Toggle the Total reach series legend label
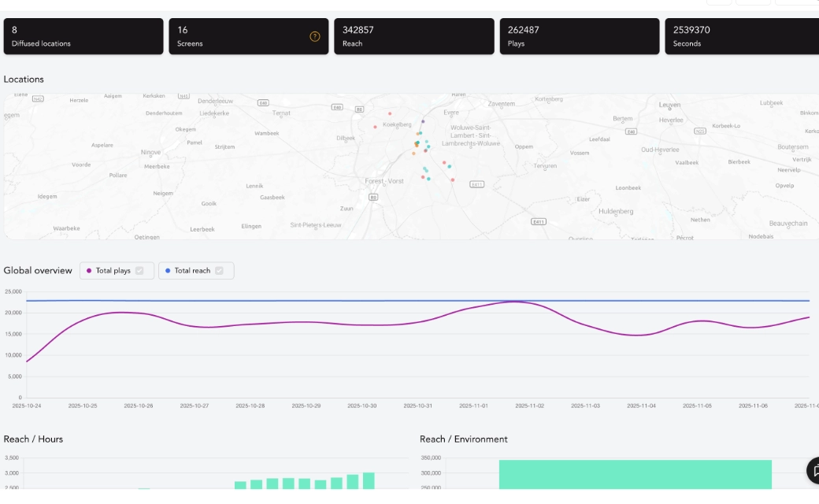This screenshot has width=819, height=504. [x=192, y=271]
